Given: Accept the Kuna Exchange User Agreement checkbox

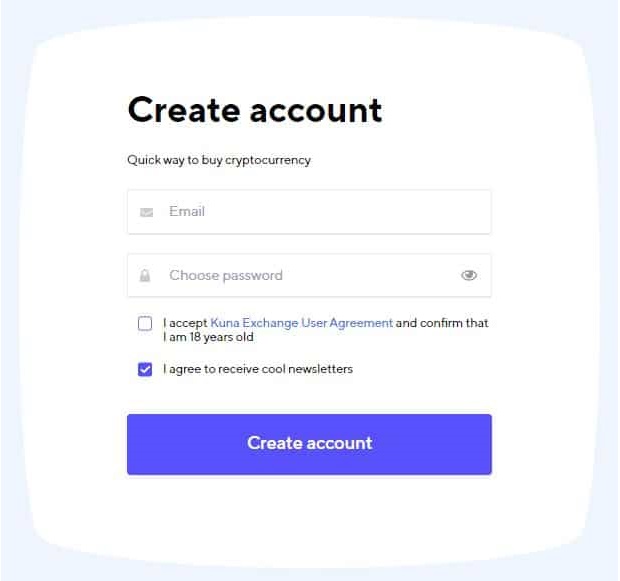Looking at the screenshot, I should [146, 324].
